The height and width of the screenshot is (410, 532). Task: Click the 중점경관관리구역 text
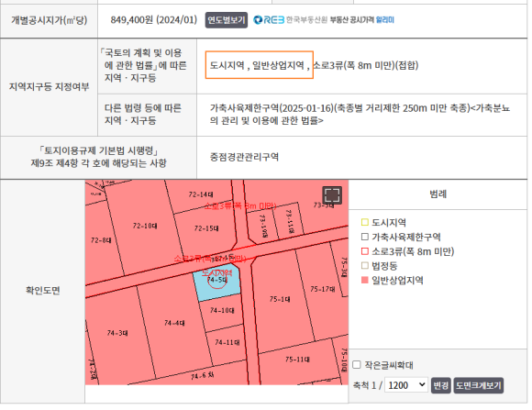[x=244, y=157]
